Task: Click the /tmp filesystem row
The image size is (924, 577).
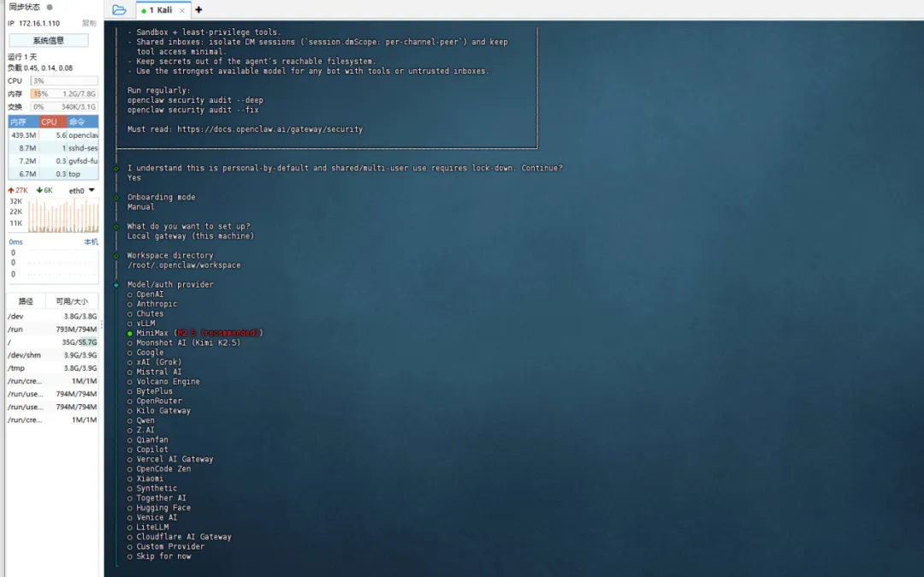Action: pyautogui.click(x=52, y=368)
